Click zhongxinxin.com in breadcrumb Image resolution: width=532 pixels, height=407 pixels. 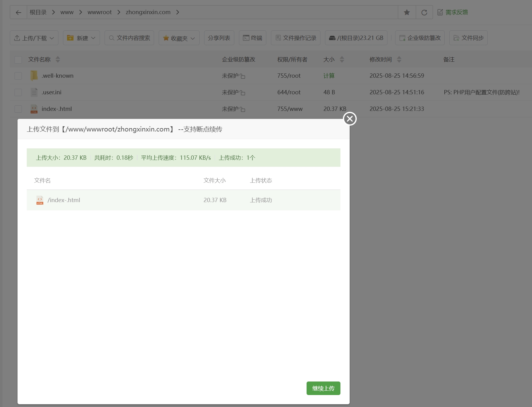(148, 12)
